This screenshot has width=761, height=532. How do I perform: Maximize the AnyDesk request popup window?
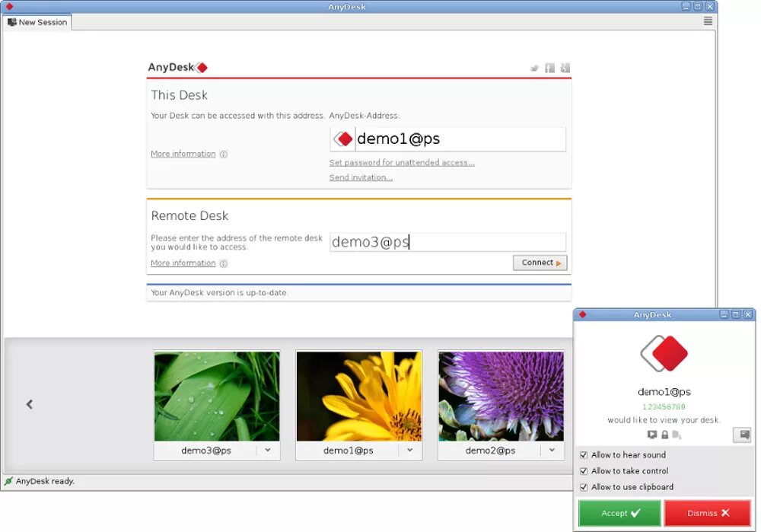736,314
